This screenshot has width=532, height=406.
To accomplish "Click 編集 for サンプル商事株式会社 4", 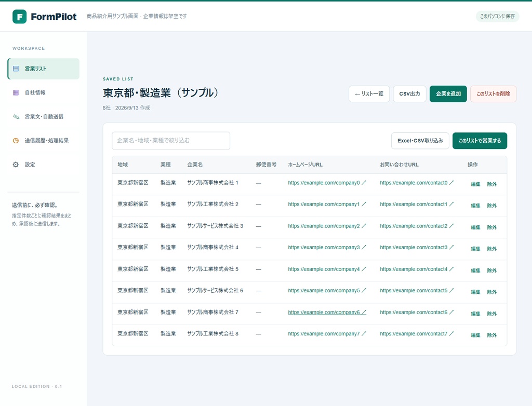I will (475, 249).
